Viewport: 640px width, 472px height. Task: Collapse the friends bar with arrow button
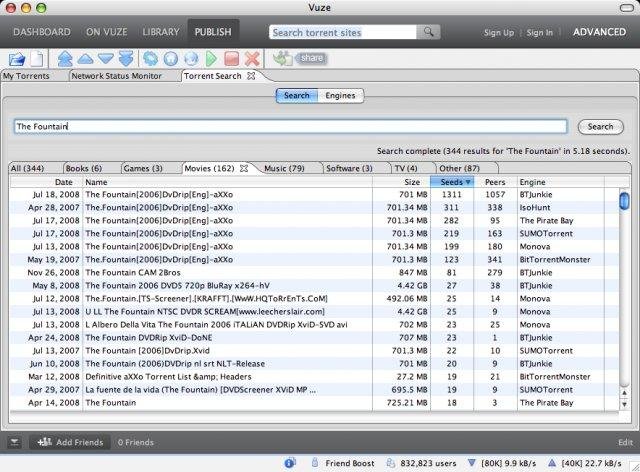tap(14, 442)
